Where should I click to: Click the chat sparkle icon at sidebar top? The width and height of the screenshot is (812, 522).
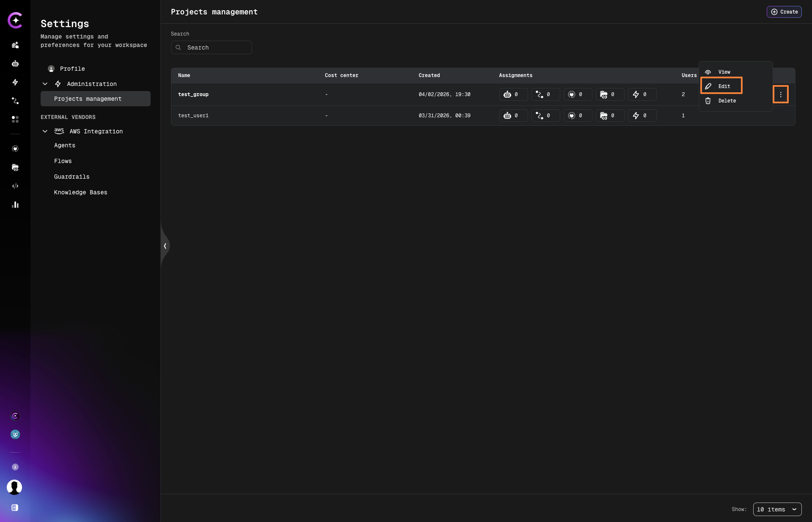point(15,45)
